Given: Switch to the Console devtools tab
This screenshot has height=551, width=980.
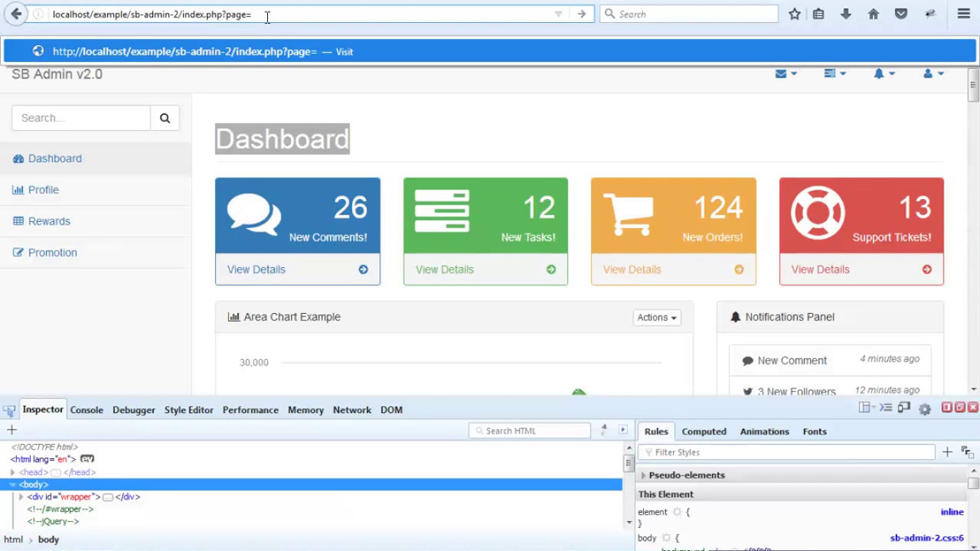Looking at the screenshot, I should (x=87, y=410).
